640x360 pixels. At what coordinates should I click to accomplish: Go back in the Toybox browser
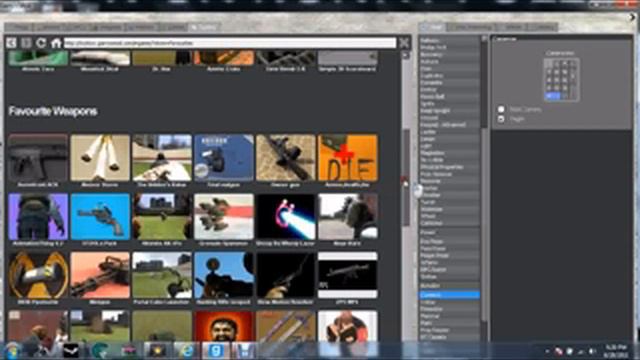[11, 42]
